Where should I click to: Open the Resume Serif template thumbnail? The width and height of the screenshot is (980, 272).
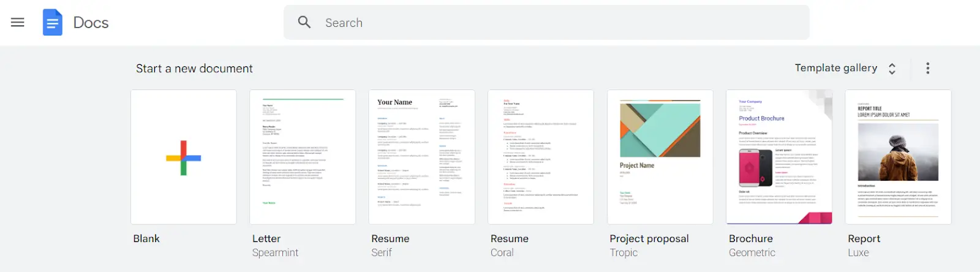click(421, 157)
